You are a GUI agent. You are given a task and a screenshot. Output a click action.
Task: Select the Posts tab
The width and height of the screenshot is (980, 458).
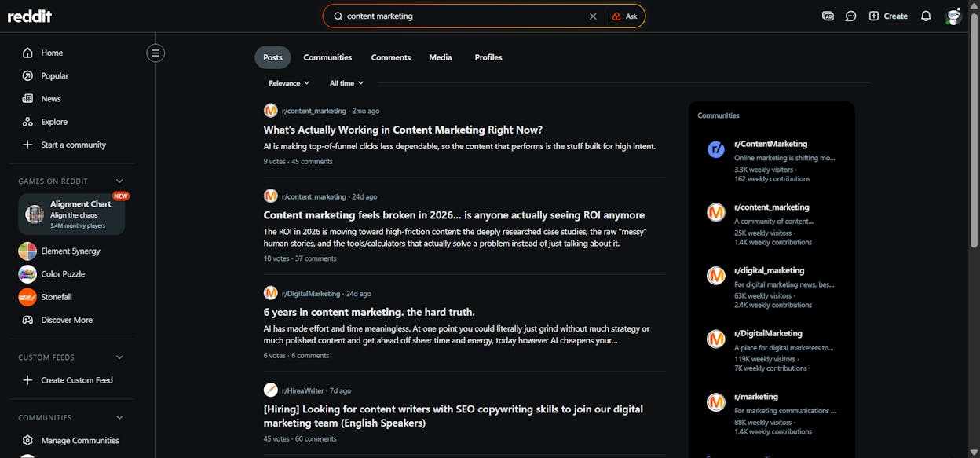click(x=272, y=57)
